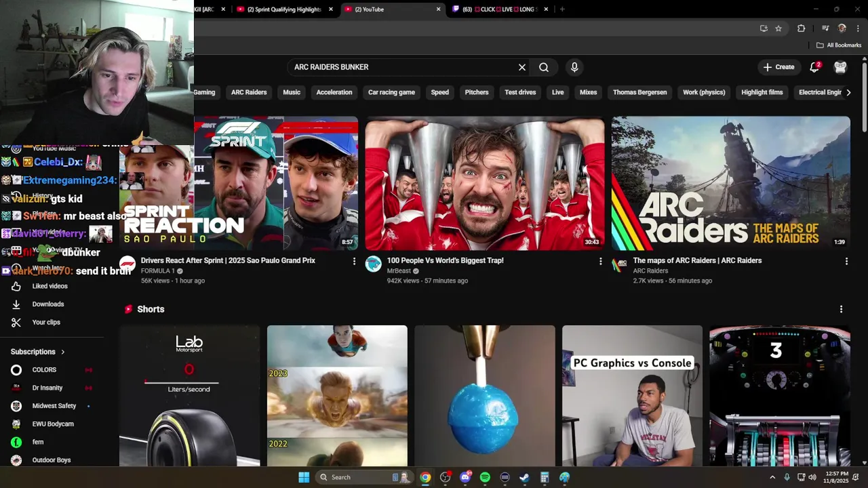Select the Highlight films filter chip
This screenshot has height=488, width=868.
click(762, 92)
